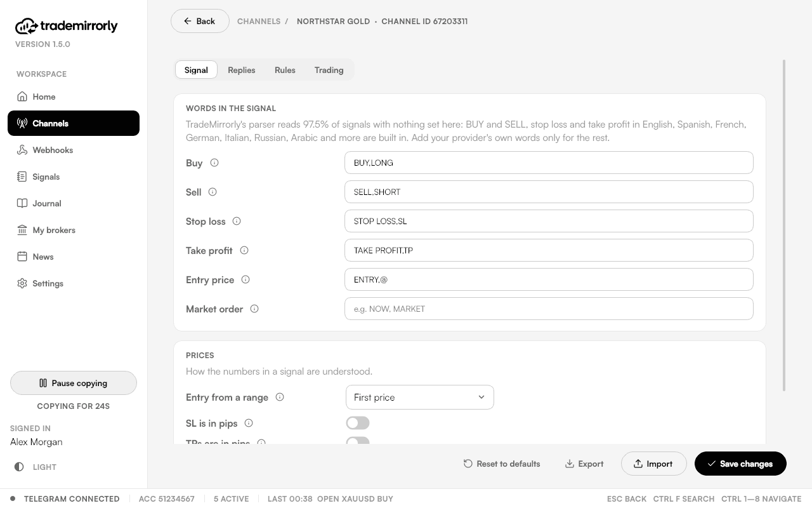This screenshot has height=508, width=812.
Task: Click the trademirrorly cloud logo icon
Action: click(x=26, y=26)
